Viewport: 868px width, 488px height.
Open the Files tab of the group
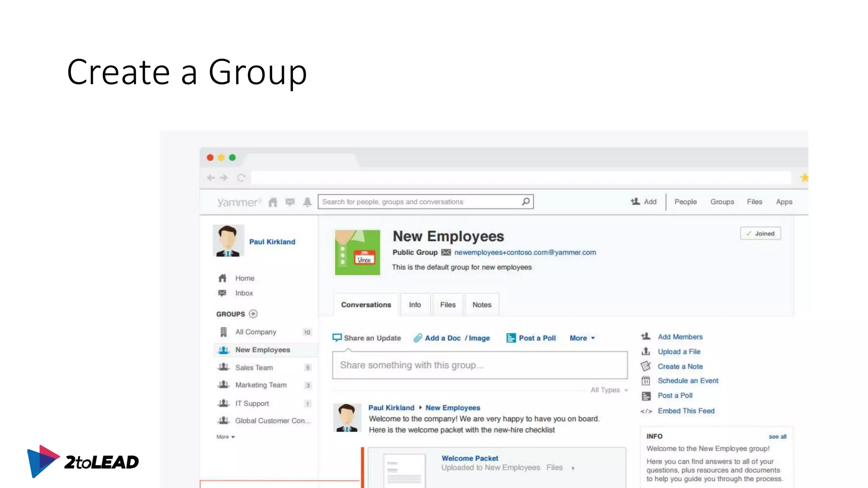[448, 305]
